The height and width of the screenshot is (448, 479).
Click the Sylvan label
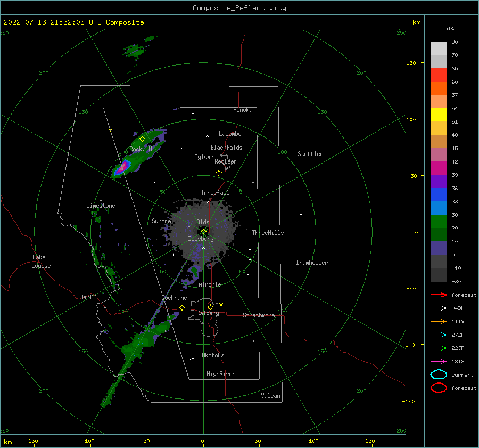tap(204, 157)
